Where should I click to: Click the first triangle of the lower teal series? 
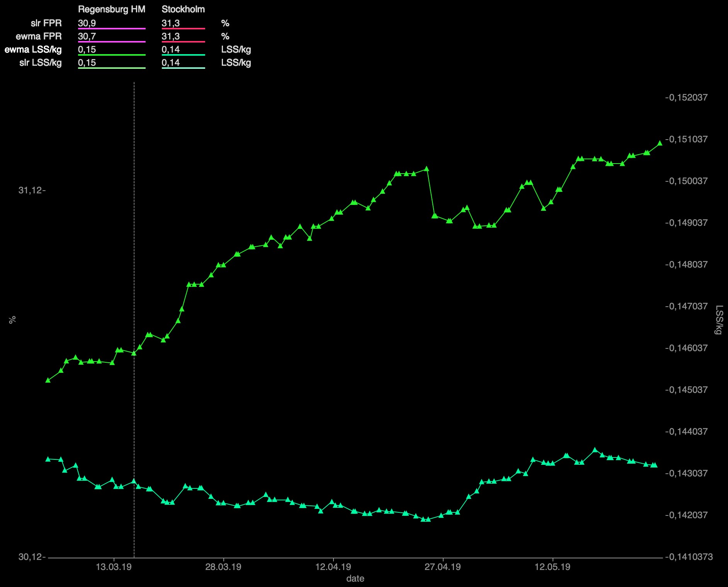click(x=48, y=459)
